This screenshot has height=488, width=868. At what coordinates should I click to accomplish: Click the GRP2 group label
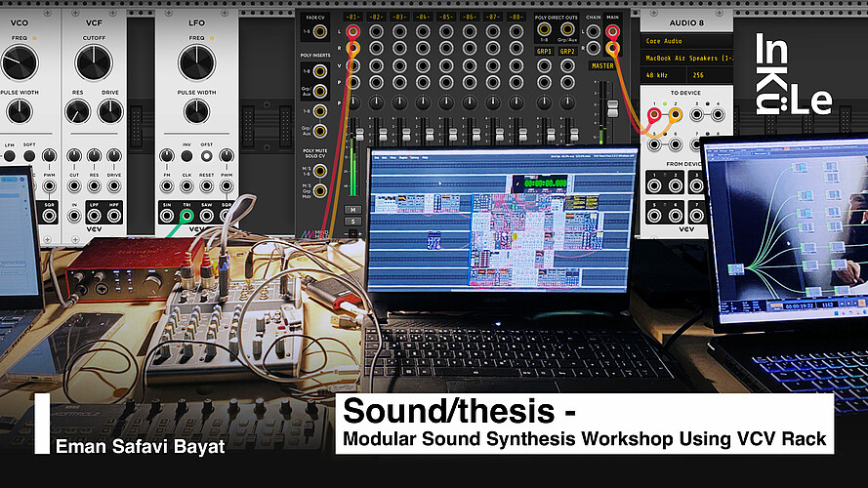(x=567, y=51)
